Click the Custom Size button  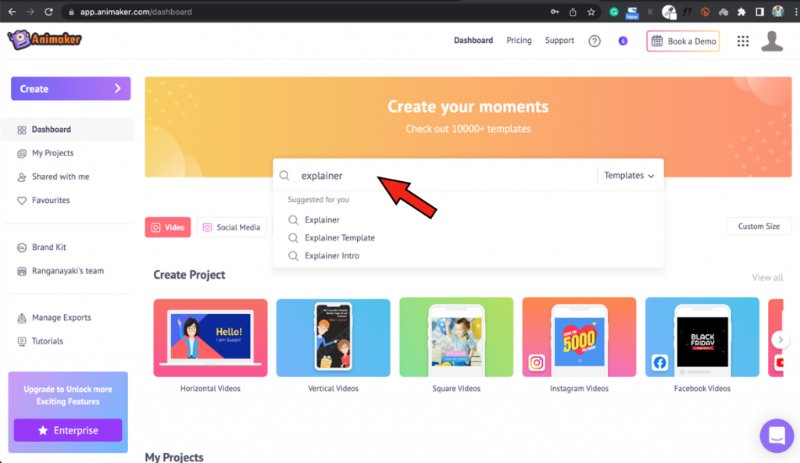tap(759, 226)
